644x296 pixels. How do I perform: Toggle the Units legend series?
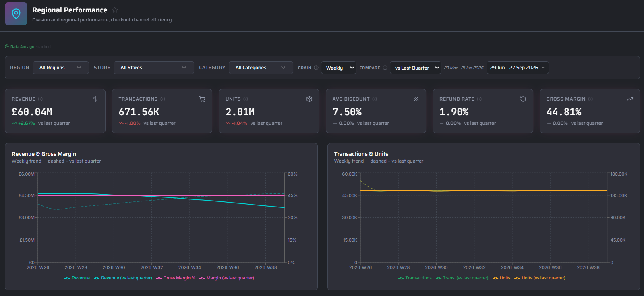tap(501, 278)
